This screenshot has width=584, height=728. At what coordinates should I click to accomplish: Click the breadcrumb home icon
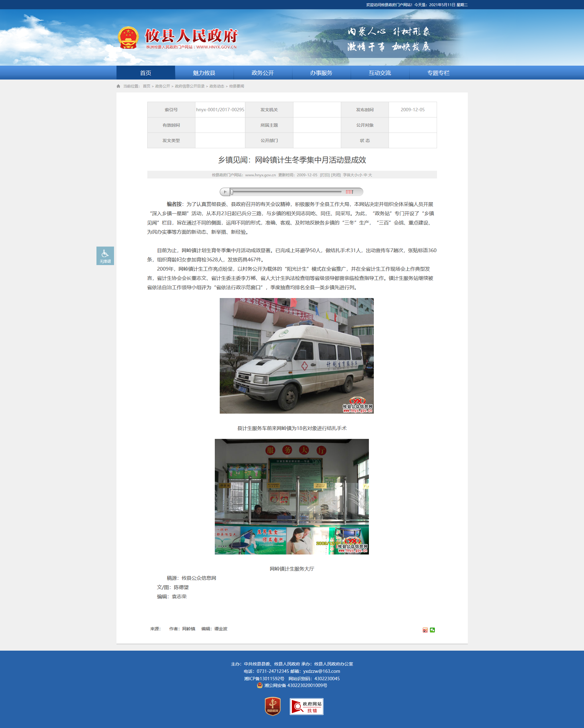pos(118,86)
